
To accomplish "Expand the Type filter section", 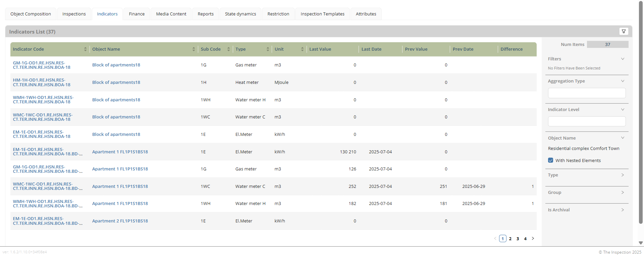I will (623, 175).
